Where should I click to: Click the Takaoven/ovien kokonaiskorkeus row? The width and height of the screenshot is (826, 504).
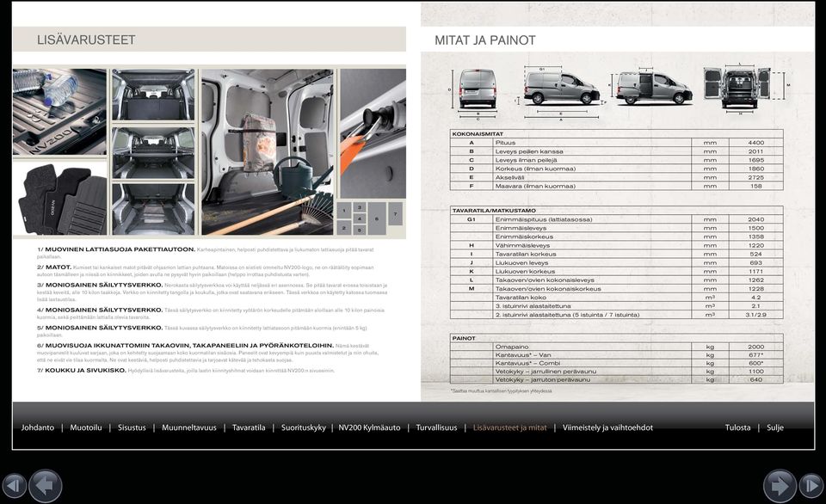tap(616, 289)
